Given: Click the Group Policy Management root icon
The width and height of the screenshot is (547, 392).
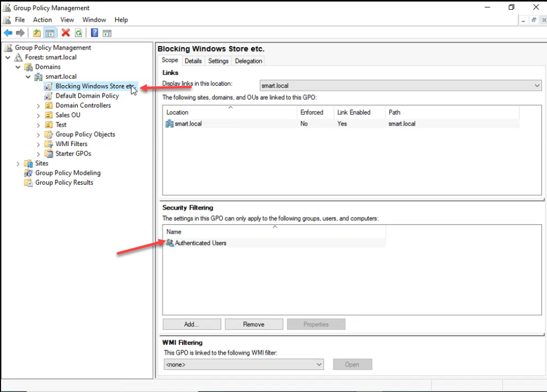Looking at the screenshot, I should point(8,48).
